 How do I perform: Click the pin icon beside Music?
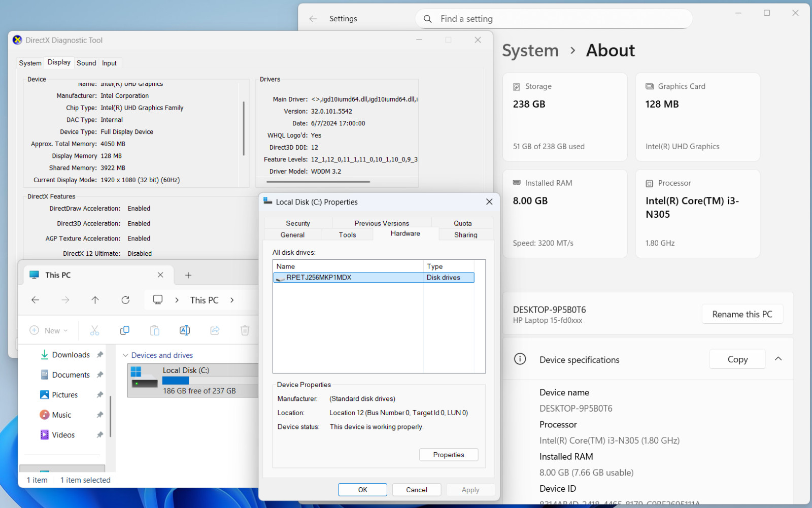pyautogui.click(x=100, y=415)
